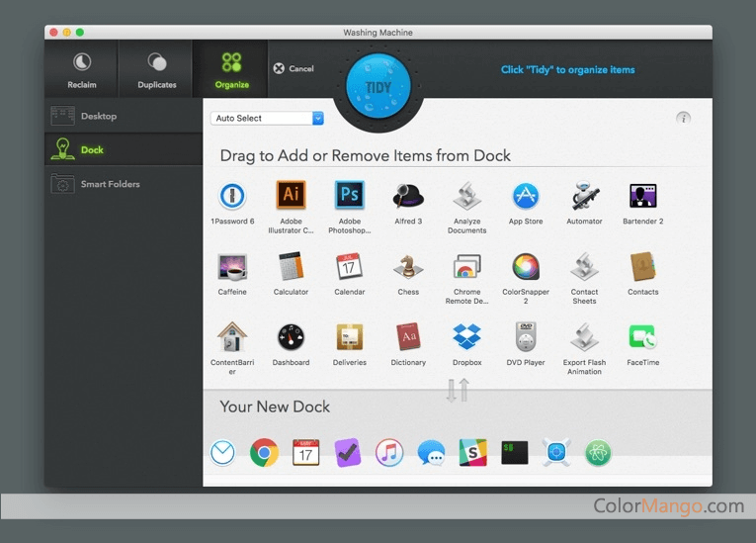Switch to the Reclaim tab
756x543 pixels.
[x=82, y=69]
